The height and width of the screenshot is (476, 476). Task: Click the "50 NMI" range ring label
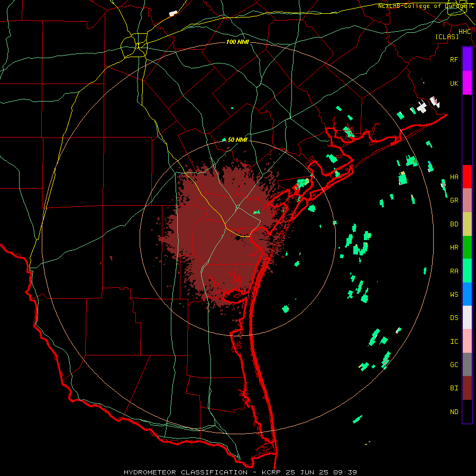[237, 140]
